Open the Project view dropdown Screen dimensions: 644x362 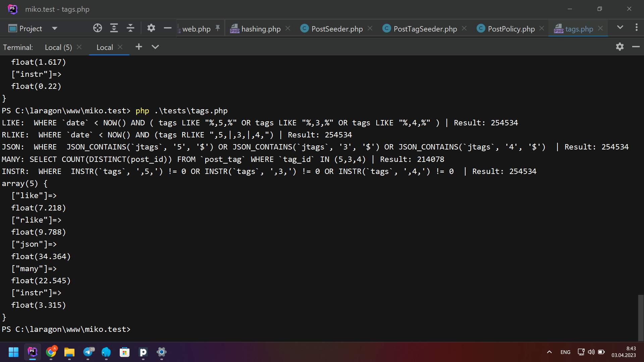click(x=55, y=28)
